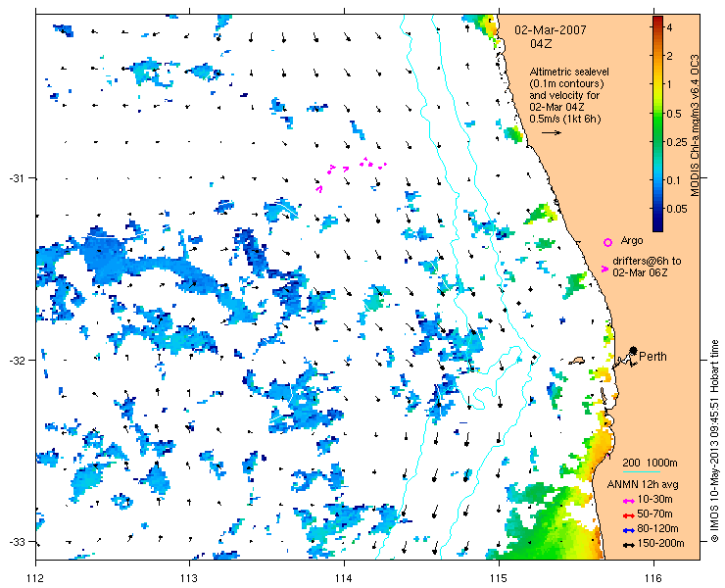The width and height of the screenshot is (725, 588).
Task: Click the colorbar value 0.25
Action: coord(676,142)
